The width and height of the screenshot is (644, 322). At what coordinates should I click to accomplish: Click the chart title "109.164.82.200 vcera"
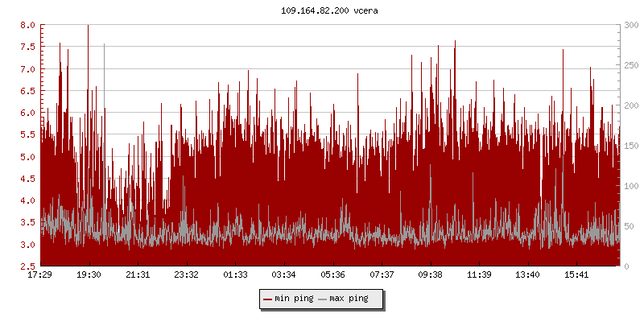[322, 10]
